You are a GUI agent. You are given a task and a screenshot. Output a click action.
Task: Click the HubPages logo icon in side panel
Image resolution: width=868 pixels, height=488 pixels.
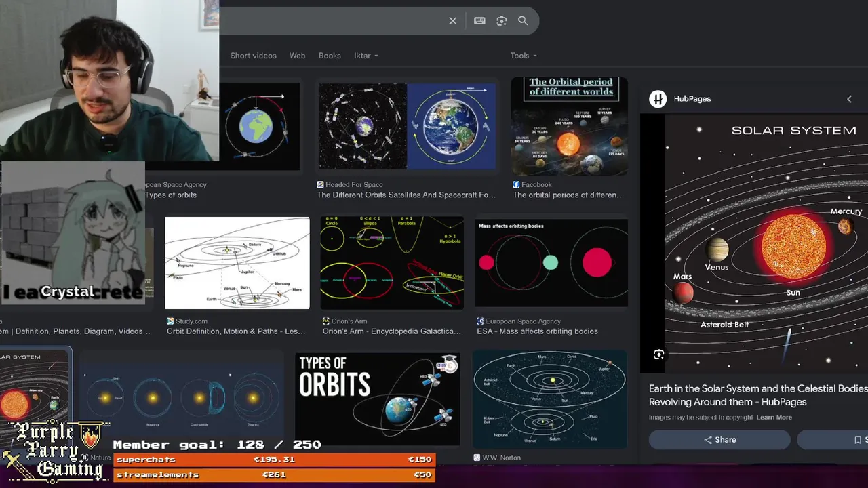[x=658, y=99]
